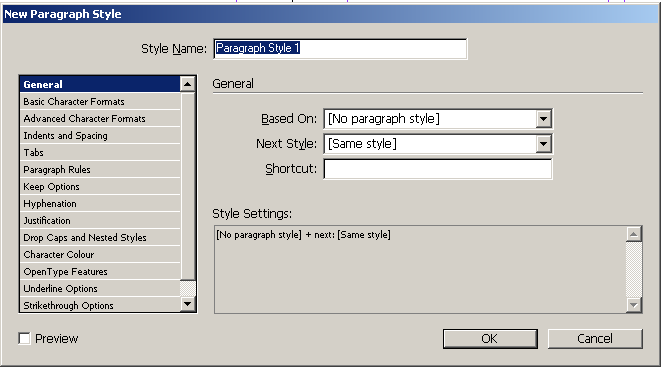Click the category list scrollbar thumb
Viewport: 661px width, 367px height.
pyautogui.click(x=188, y=186)
